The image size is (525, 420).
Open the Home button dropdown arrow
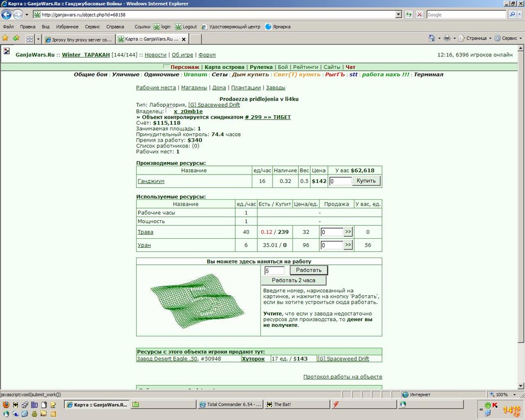point(439,38)
